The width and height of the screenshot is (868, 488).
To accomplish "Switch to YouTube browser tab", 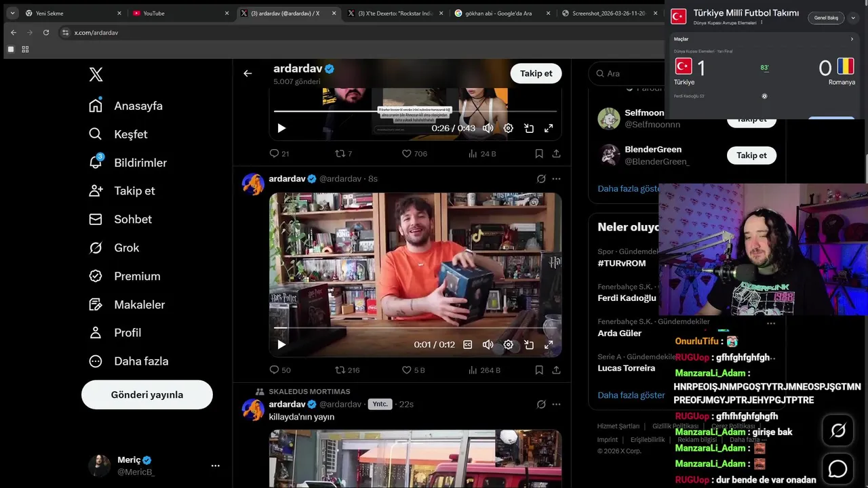I will pyautogui.click(x=180, y=13).
